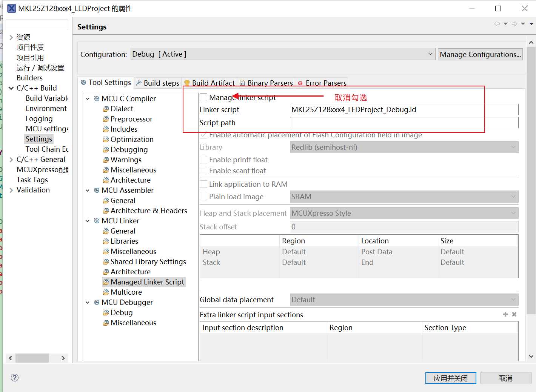Select Tool Chain Editor sidebar item
The width and height of the screenshot is (536, 392).
tap(47, 149)
